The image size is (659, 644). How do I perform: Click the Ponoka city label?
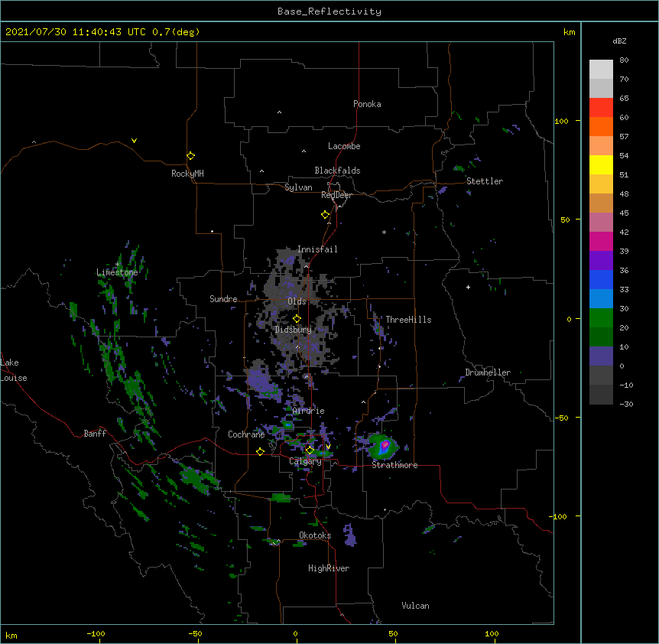coord(367,104)
